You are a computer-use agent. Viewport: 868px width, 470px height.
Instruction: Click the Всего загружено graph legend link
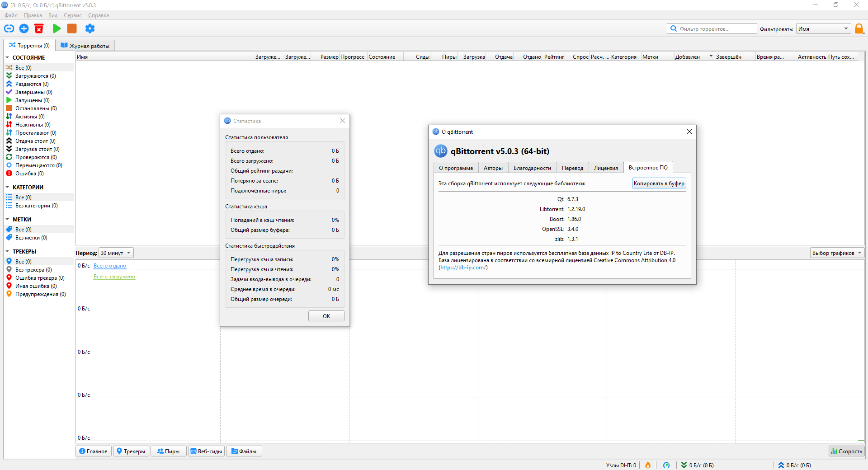114,277
